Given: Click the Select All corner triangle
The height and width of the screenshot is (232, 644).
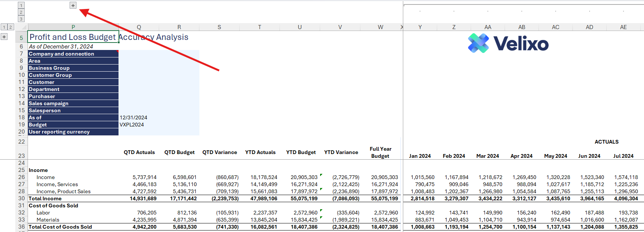Looking at the screenshot, I should pos(24,27).
